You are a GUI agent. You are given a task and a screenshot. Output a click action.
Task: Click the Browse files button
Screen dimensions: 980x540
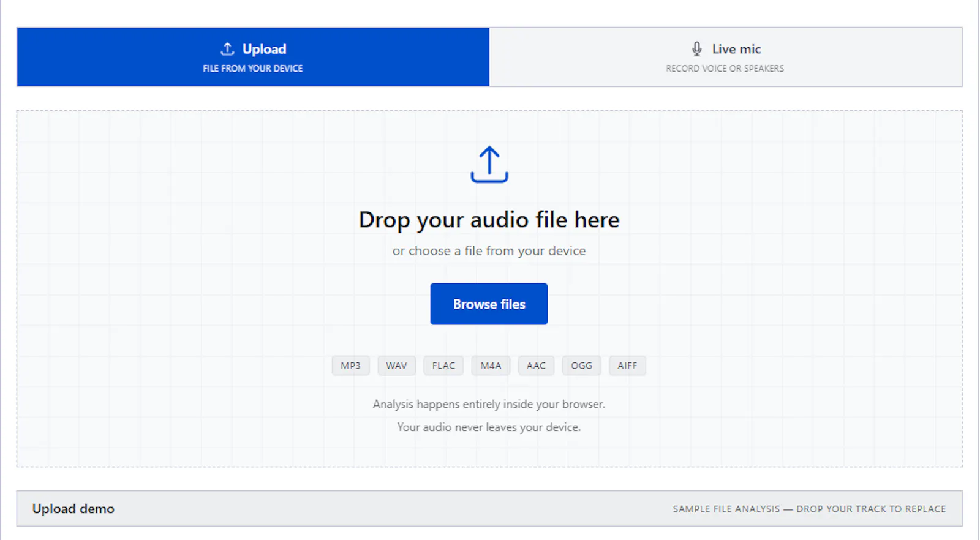tap(489, 304)
